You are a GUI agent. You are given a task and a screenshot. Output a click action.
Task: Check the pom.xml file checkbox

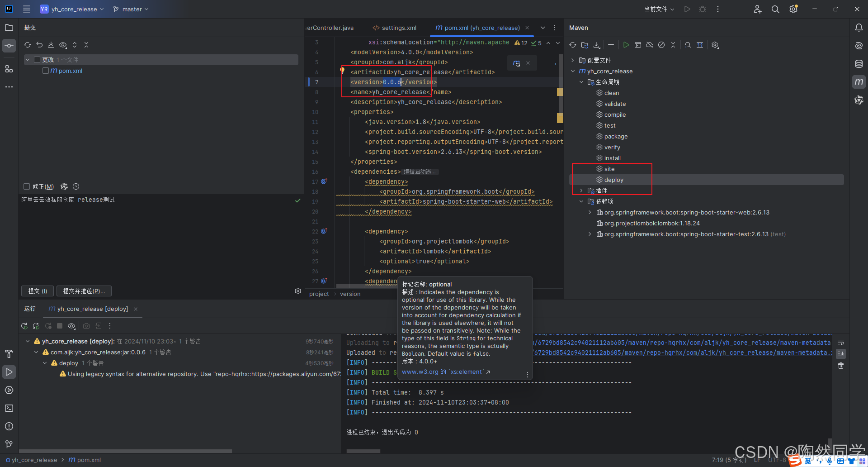pyautogui.click(x=46, y=71)
